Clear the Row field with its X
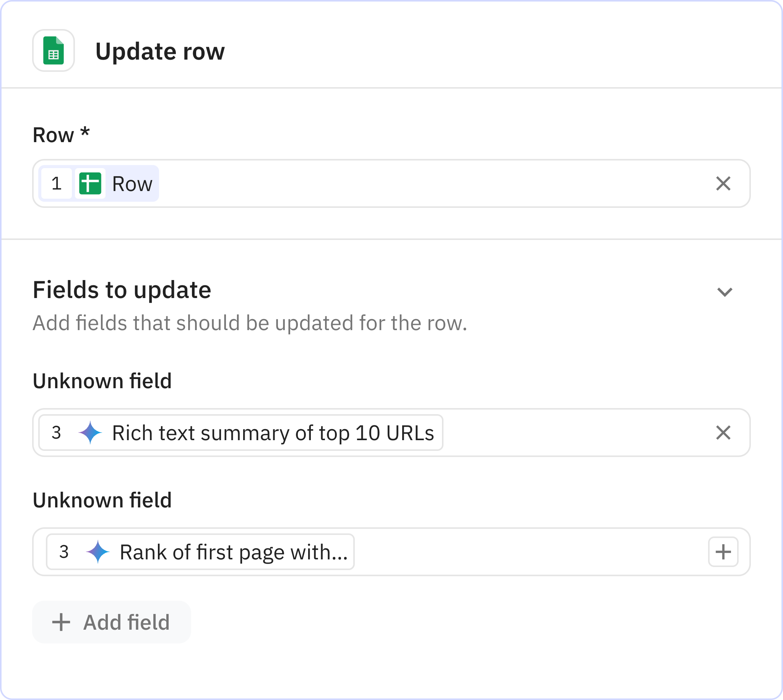Image resolution: width=783 pixels, height=700 pixels. 723,183
